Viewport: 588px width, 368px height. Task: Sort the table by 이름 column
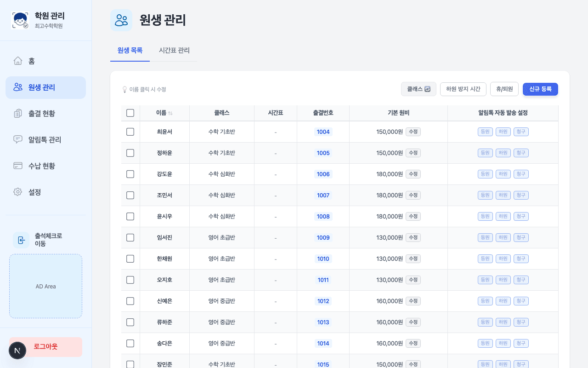click(x=164, y=113)
